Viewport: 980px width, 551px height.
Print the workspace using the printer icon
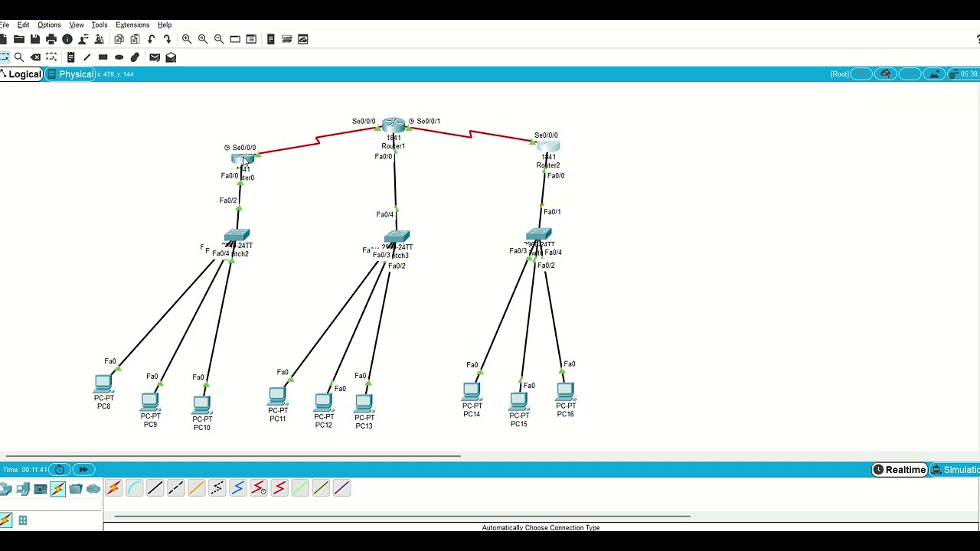(x=51, y=39)
